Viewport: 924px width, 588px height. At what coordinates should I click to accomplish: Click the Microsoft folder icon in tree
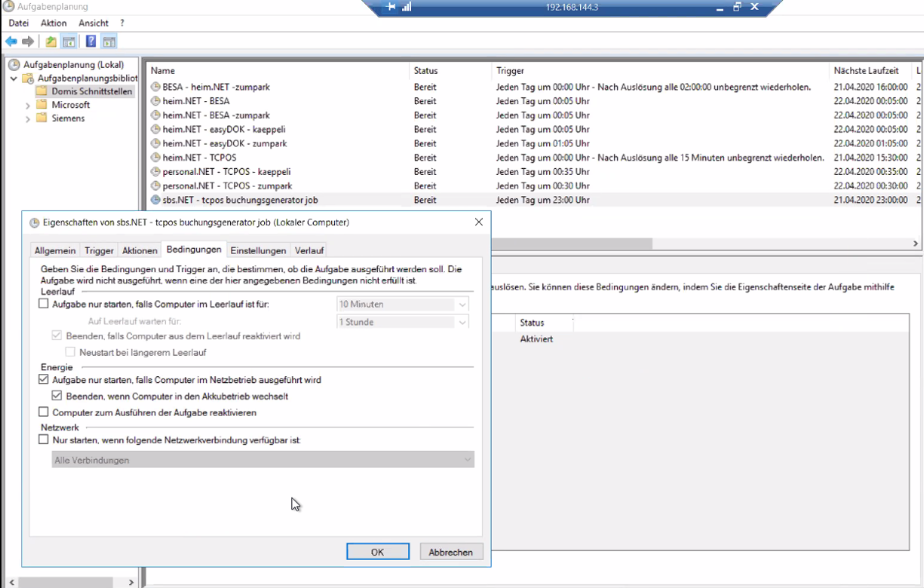click(x=41, y=105)
